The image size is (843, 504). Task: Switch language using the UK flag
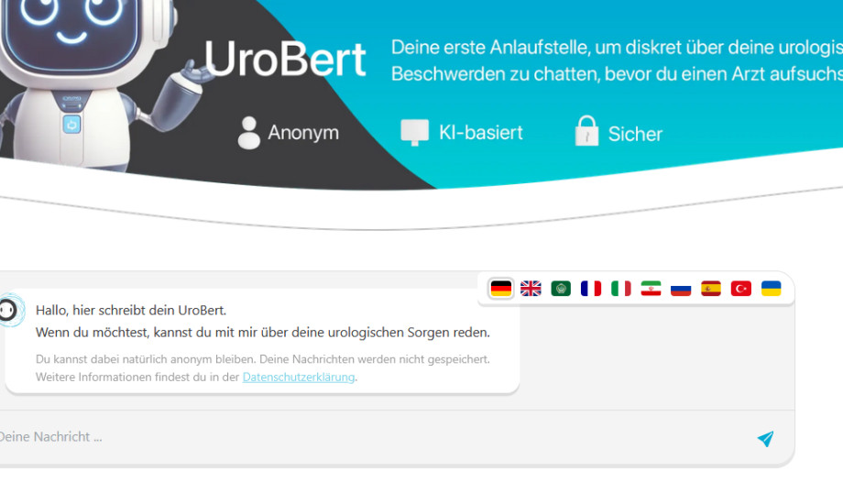531,289
